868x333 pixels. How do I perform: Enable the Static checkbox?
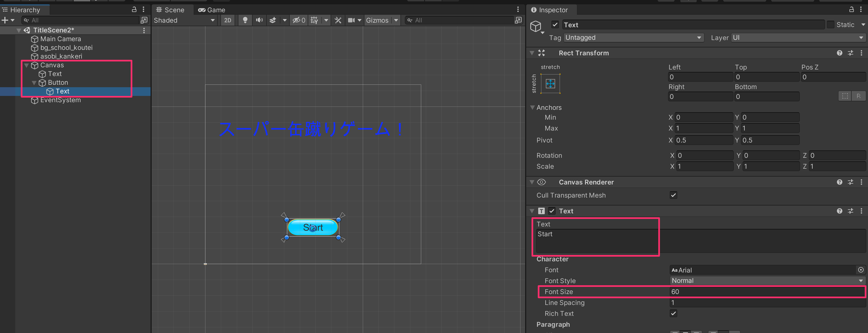coord(830,25)
